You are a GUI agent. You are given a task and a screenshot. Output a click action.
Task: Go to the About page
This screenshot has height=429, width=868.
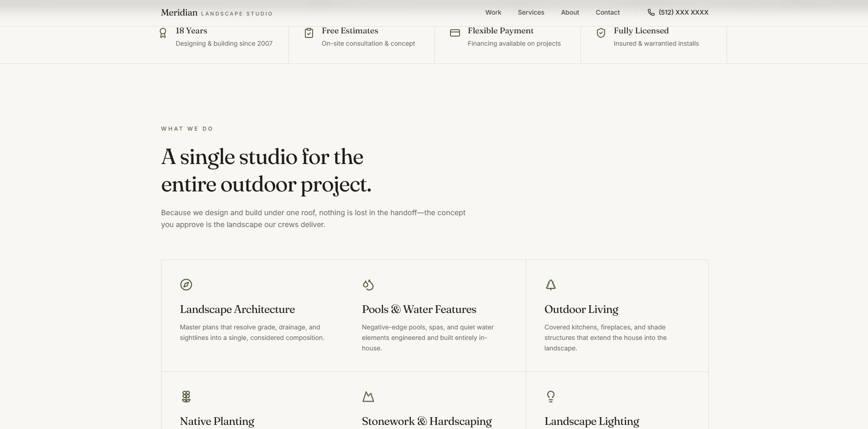[570, 12]
